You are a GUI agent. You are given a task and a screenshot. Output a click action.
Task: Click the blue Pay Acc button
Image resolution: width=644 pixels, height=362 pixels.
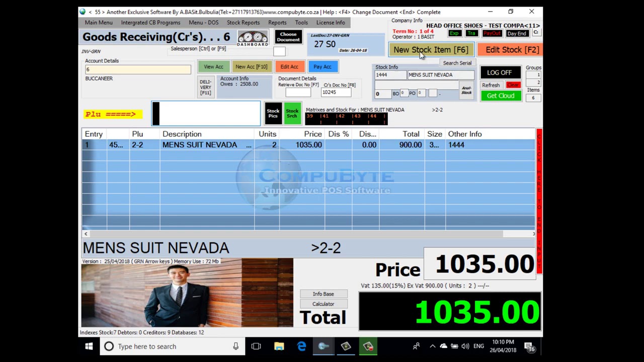[x=323, y=66]
